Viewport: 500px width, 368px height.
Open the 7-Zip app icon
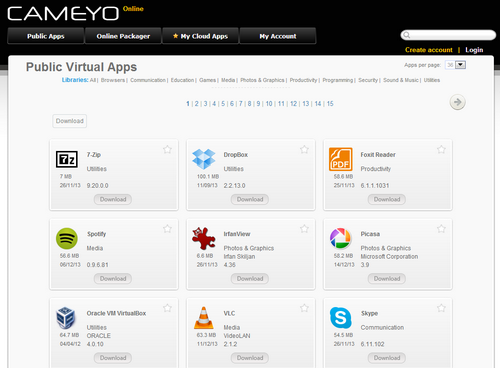pos(67,160)
